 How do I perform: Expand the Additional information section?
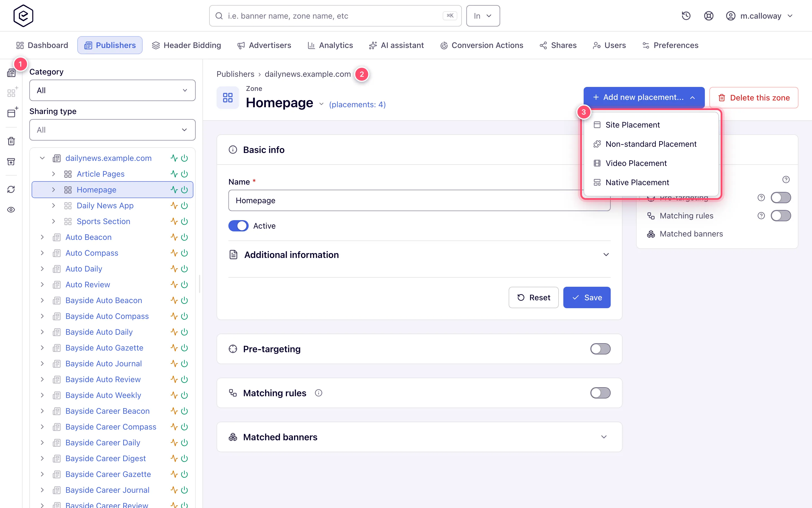pyautogui.click(x=419, y=255)
